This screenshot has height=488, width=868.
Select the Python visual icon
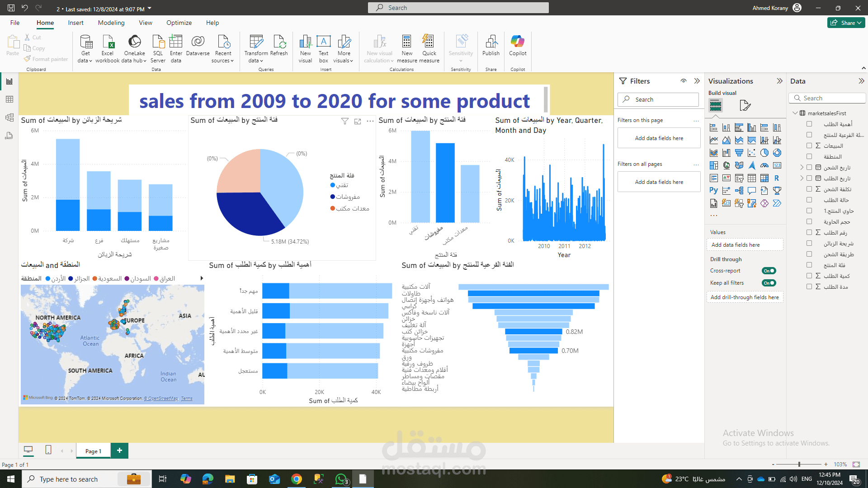point(713,191)
